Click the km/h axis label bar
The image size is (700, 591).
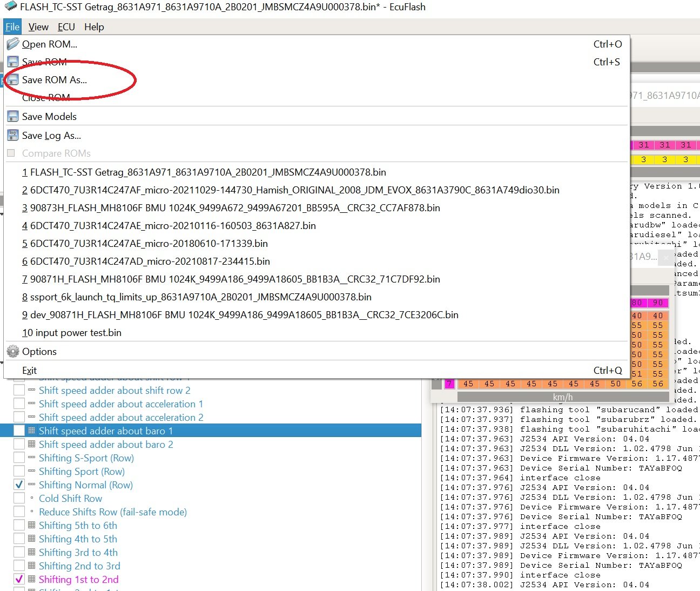pos(562,397)
